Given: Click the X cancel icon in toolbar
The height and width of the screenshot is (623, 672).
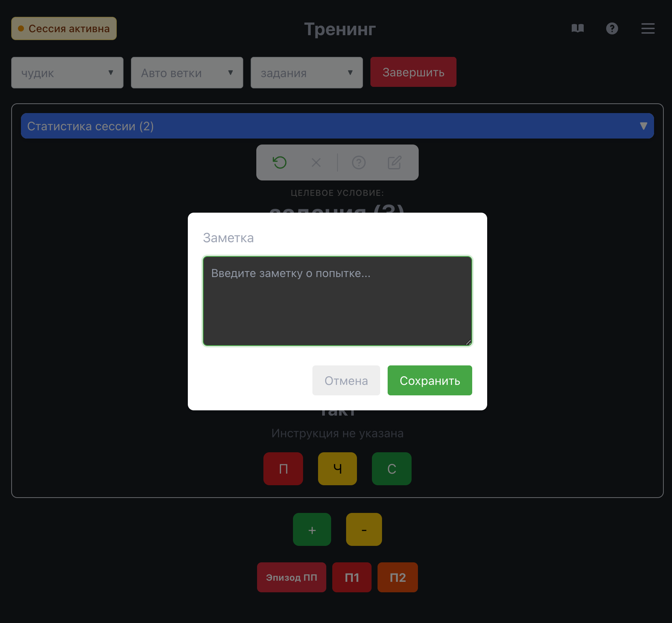Looking at the screenshot, I should pyautogui.click(x=316, y=162).
